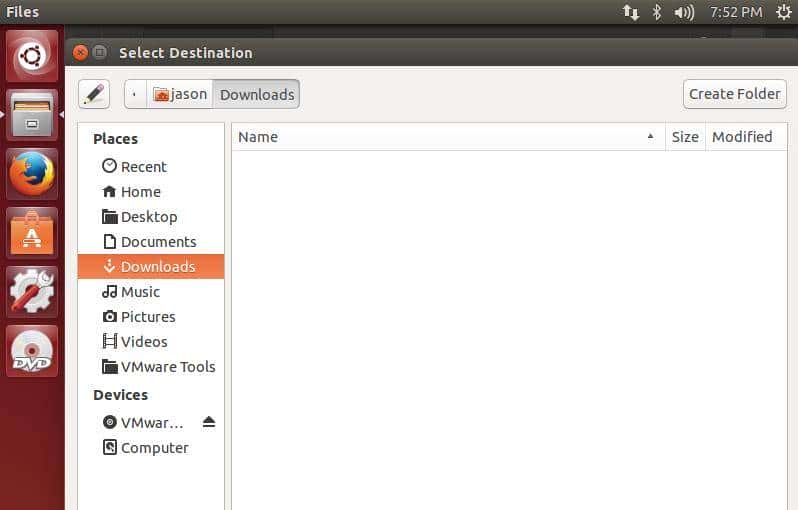Select Downloads in Places sidebar
This screenshot has width=798, height=510.
coord(151,267)
